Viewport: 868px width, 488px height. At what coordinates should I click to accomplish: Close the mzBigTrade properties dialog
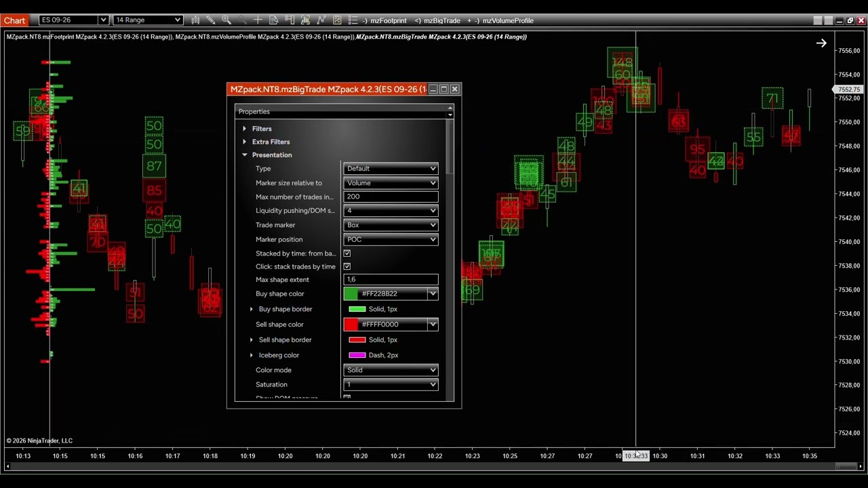(x=454, y=89)
